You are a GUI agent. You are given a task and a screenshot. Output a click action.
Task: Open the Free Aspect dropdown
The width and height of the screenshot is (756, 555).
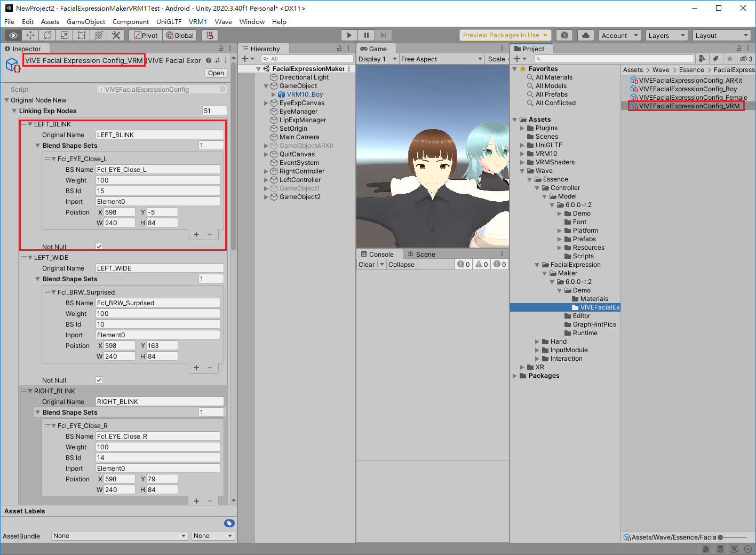click(441, 59)
